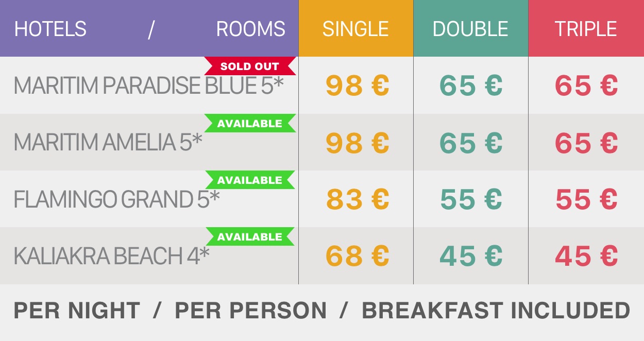Select the TRIPLE column header

coord(586,28)
